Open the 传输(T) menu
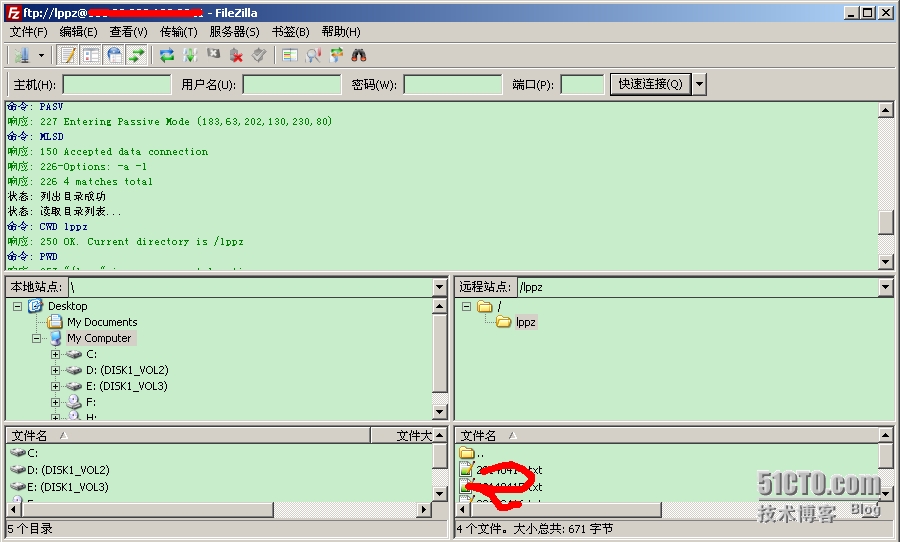 point(179,32)
